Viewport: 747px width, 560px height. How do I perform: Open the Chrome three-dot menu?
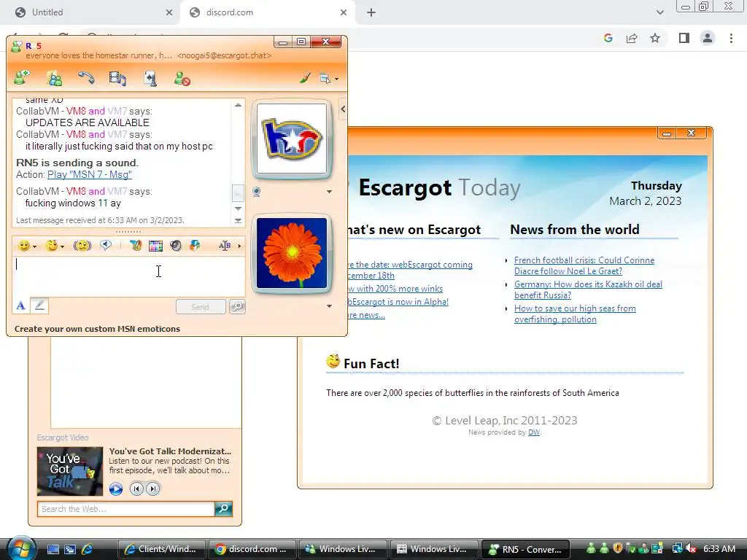pyautogui.click(x=731, y=38)
